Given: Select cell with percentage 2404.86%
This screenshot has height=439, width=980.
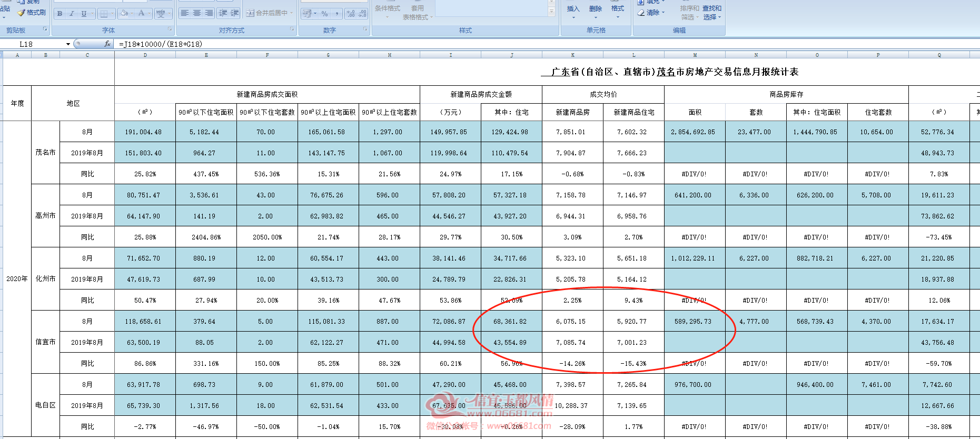Looking at the screenshot, I should click(x=206, y=237).
